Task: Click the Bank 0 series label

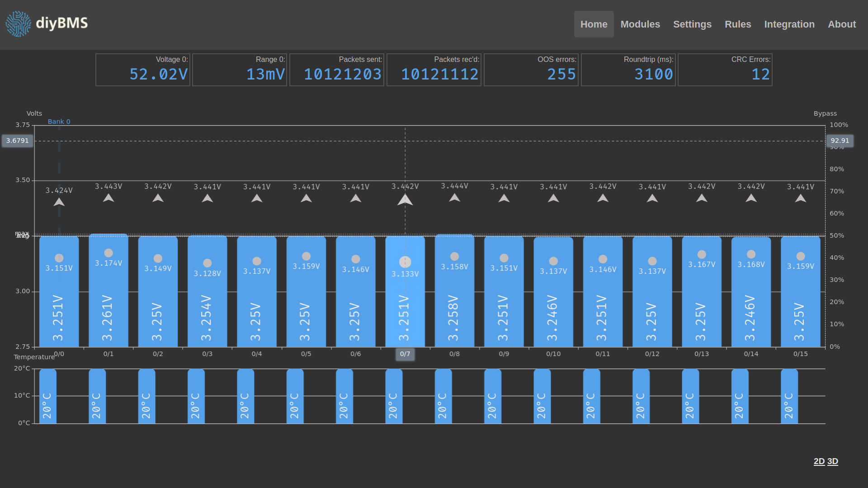Action: (59, 122)
